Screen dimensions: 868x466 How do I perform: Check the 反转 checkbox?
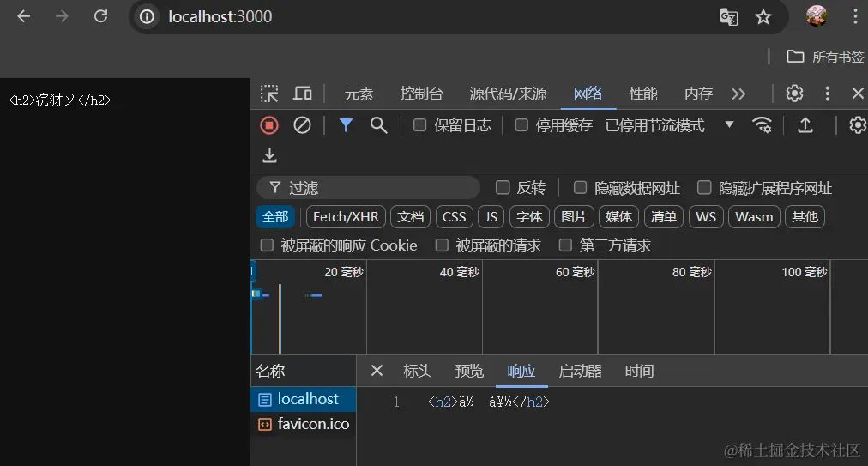pos(503,187)
